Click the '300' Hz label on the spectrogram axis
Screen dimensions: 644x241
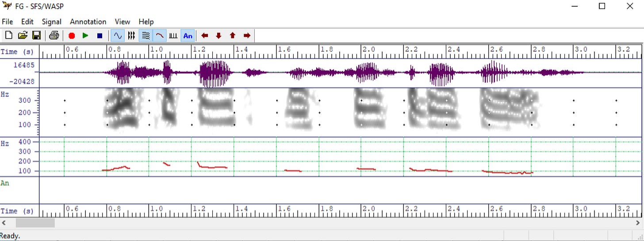pyautogui.click(x=25, y=101)
